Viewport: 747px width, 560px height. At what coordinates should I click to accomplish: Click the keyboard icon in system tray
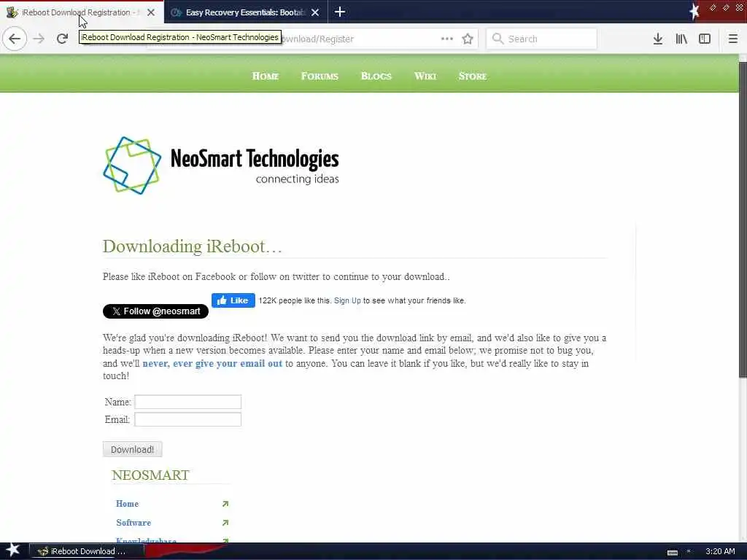672,553
